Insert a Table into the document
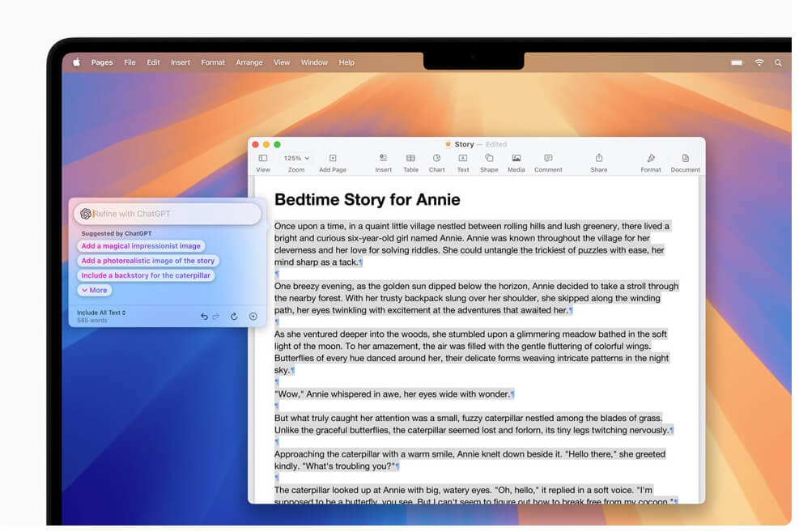The width and height of the screenshot is (799, 532). coord(410,160)
